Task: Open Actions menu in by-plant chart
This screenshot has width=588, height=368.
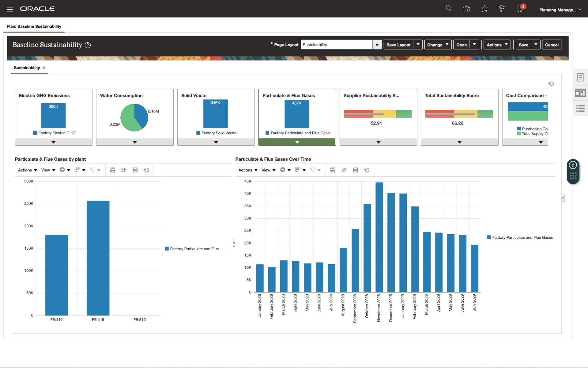Action: (27, 170)
